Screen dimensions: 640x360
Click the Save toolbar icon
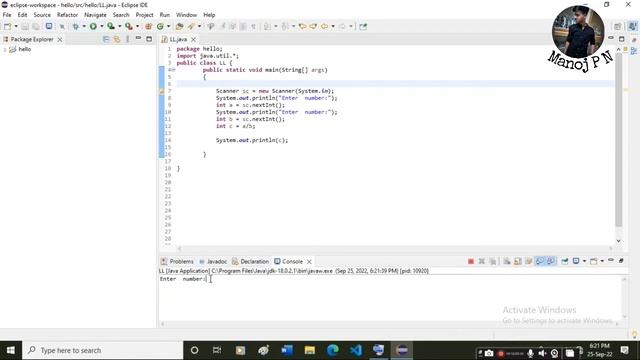click(x=25, y=27)
